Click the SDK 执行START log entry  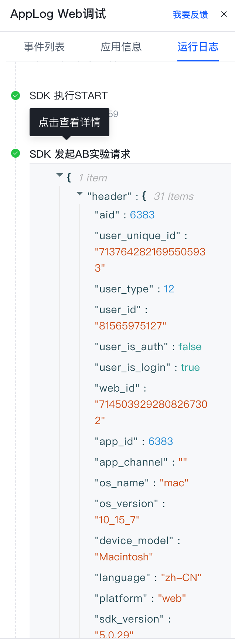point(68,95)
